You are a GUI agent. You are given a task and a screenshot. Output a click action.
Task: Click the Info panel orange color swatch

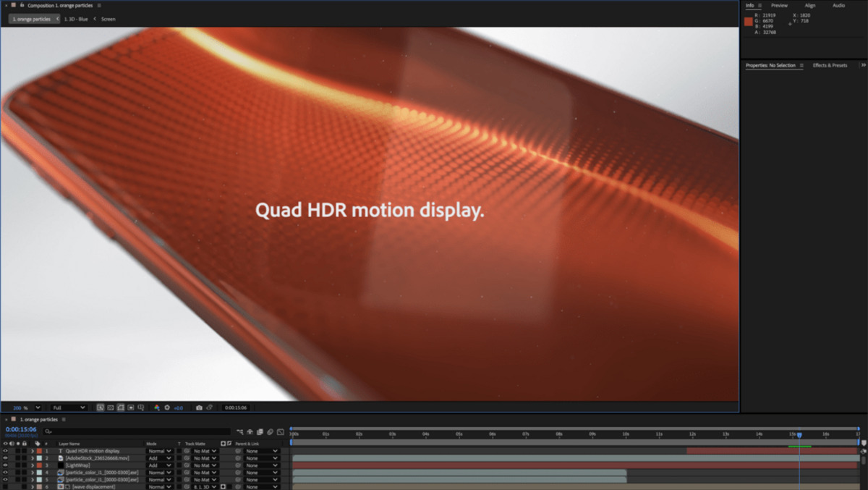click(x=749, y=22)
